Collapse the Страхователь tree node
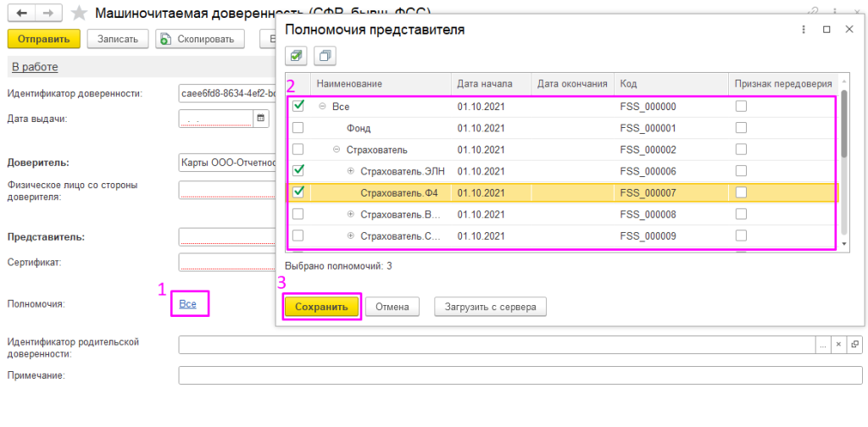This screenshot has width=868, height=427. 337,150
